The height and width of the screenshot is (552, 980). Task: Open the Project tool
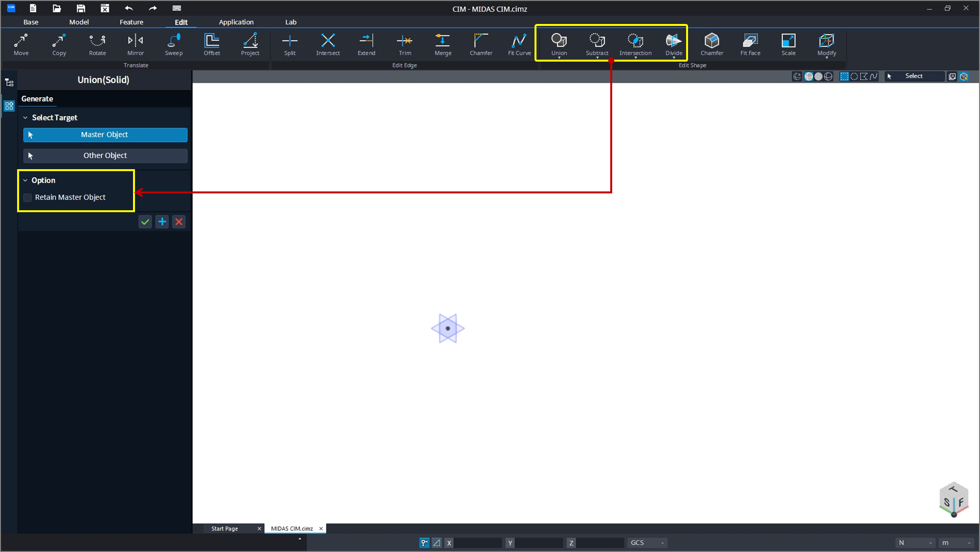click(x=250, y=44)
